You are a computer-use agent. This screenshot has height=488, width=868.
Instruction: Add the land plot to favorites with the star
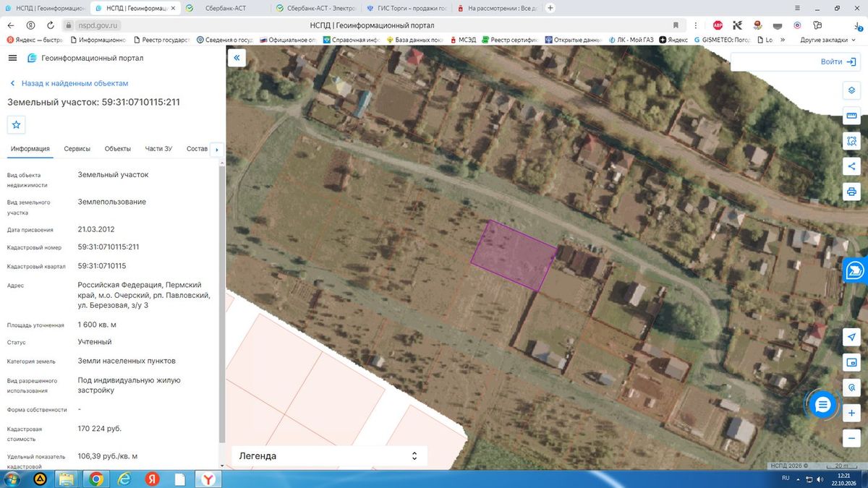click(x=17, y=124)
